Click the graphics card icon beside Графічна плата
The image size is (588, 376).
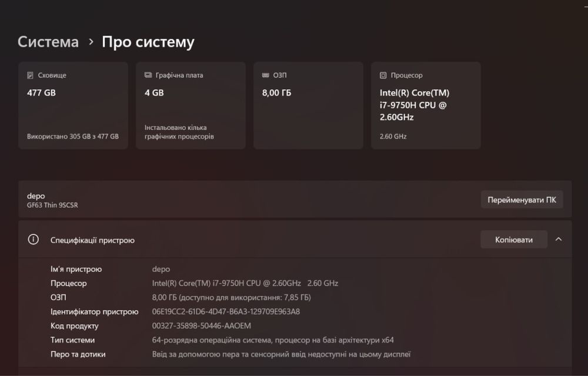(x=148, y=75)
